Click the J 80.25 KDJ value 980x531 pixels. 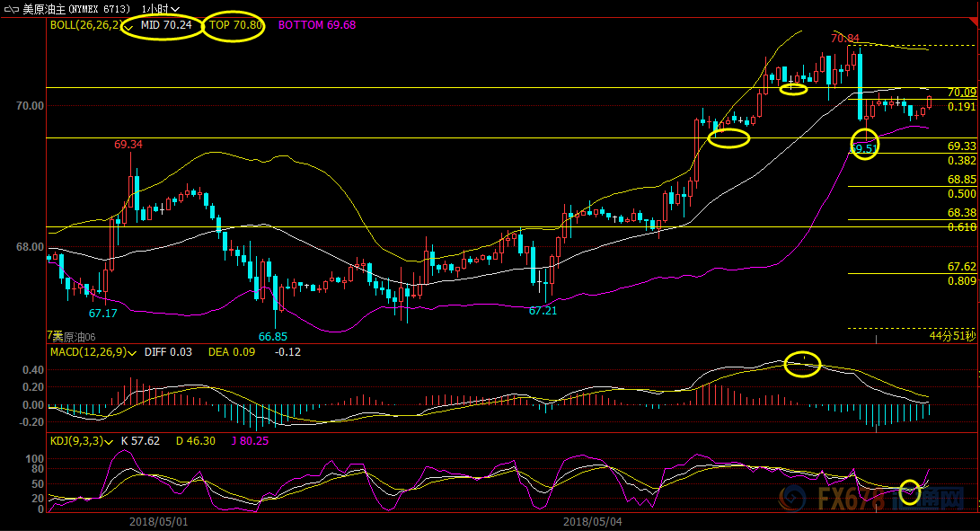(x=250, y=441)
